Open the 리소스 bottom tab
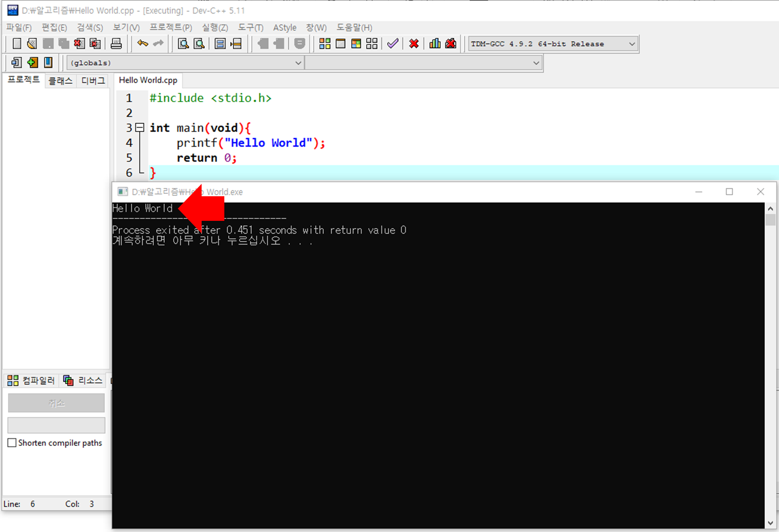 click(x=83, y=380)
